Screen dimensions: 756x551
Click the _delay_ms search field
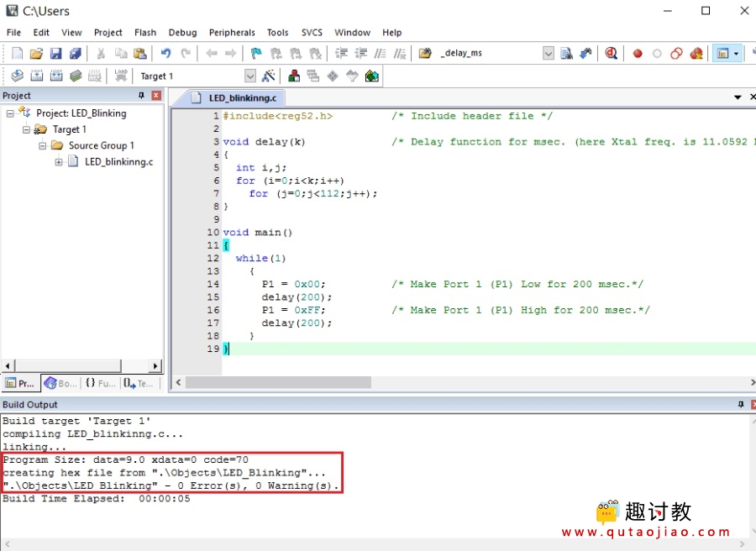[490, 53]
